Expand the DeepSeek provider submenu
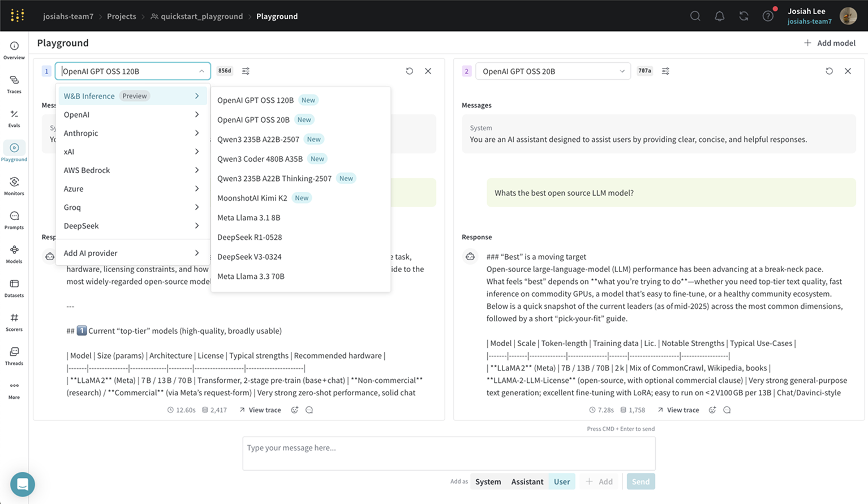The image size is (868, 504). (x=132, y=226)
